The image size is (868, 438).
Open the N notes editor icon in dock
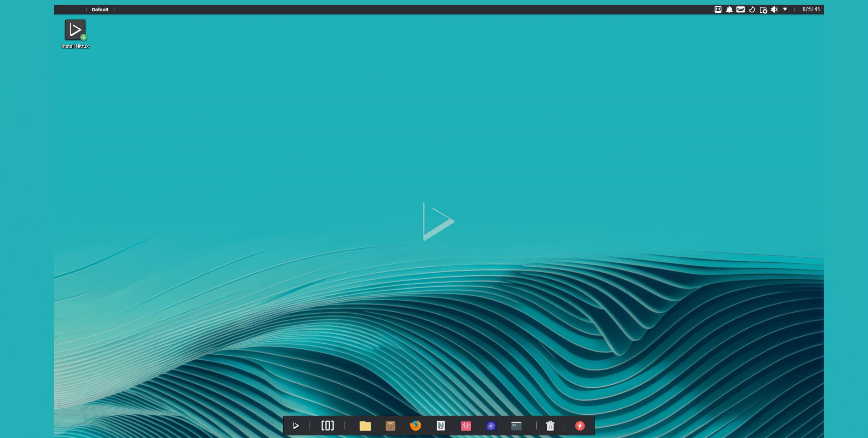point(441,426)
